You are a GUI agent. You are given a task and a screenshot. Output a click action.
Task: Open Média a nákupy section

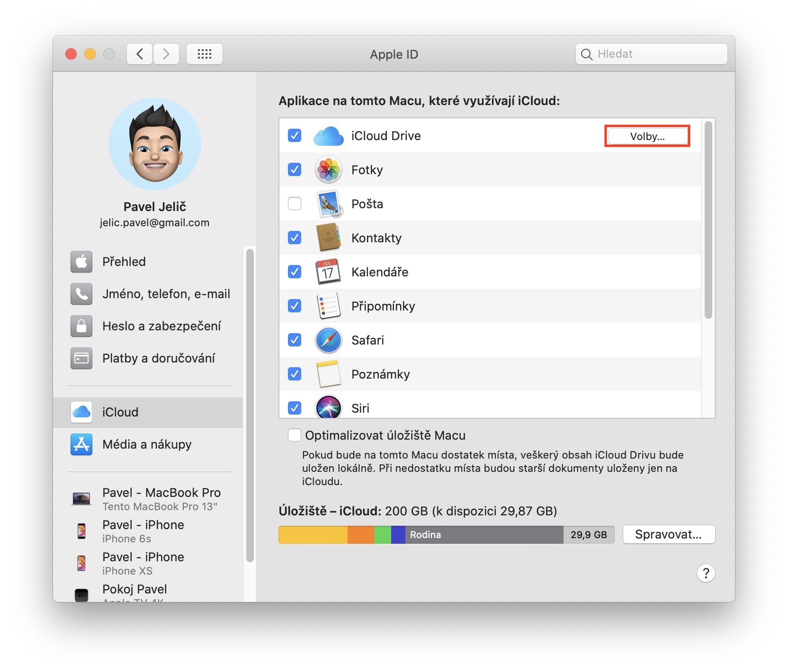point(148,444)
